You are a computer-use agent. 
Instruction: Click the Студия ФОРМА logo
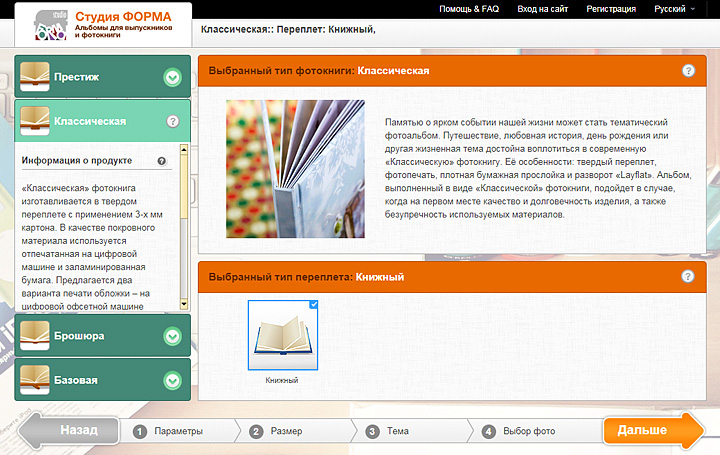point(95,25)
